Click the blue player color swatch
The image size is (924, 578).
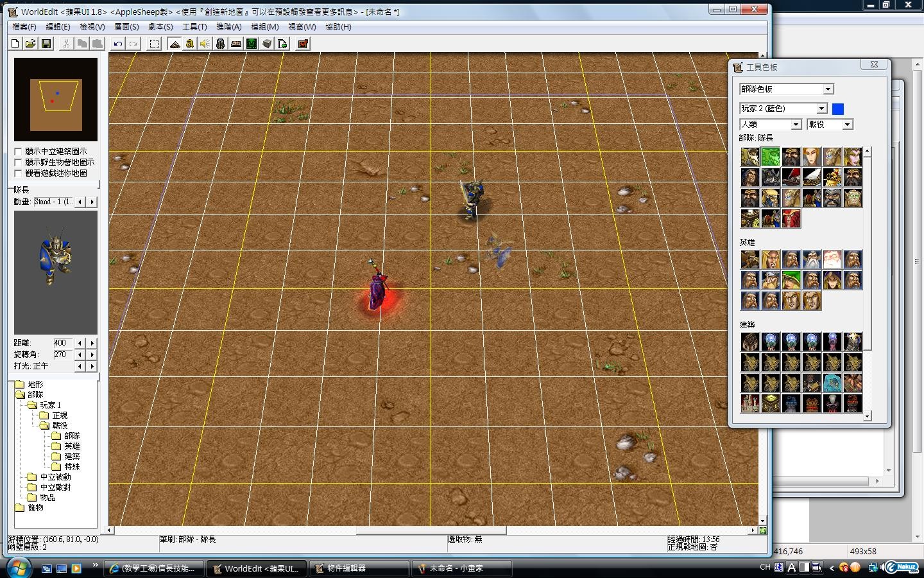click(838, 109)
